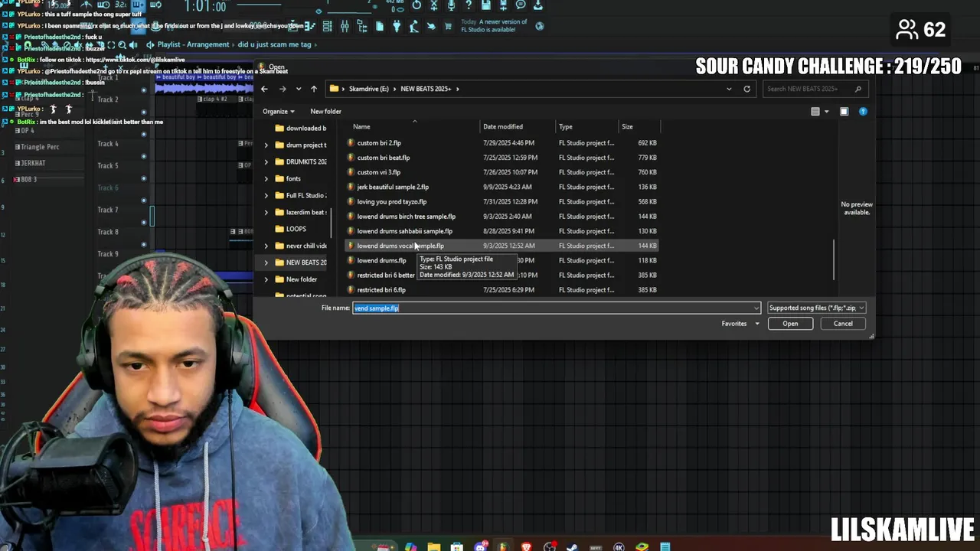
Task: Select the LOOPS folder in tree
Action: pyautogui.click(x=296, y=229)
